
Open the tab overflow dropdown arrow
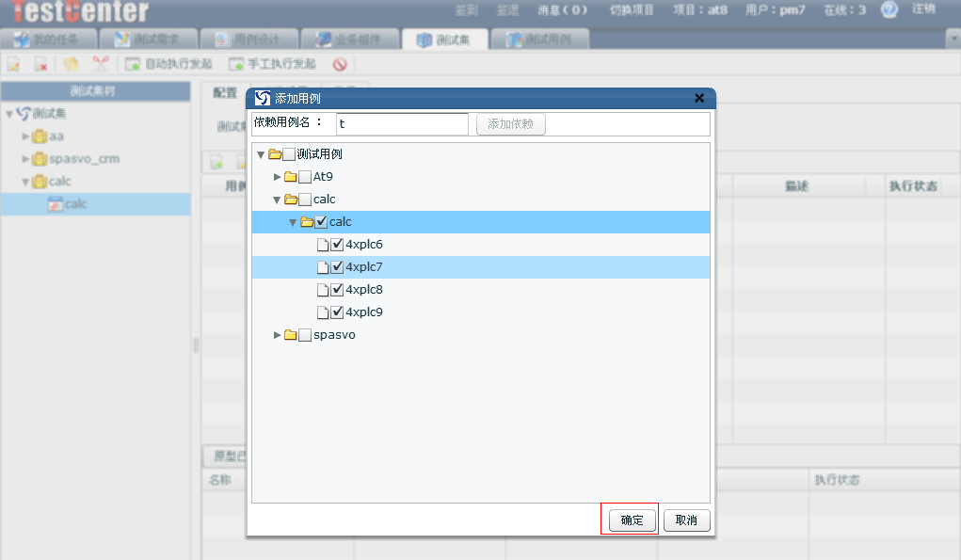pos(952,39)
